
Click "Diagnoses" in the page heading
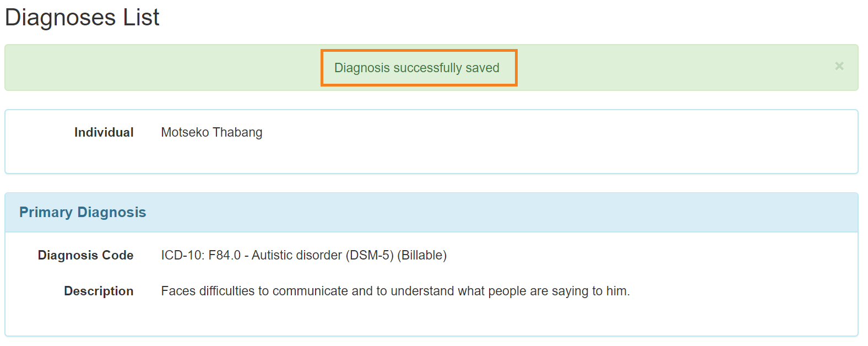[x=61, y=18]
